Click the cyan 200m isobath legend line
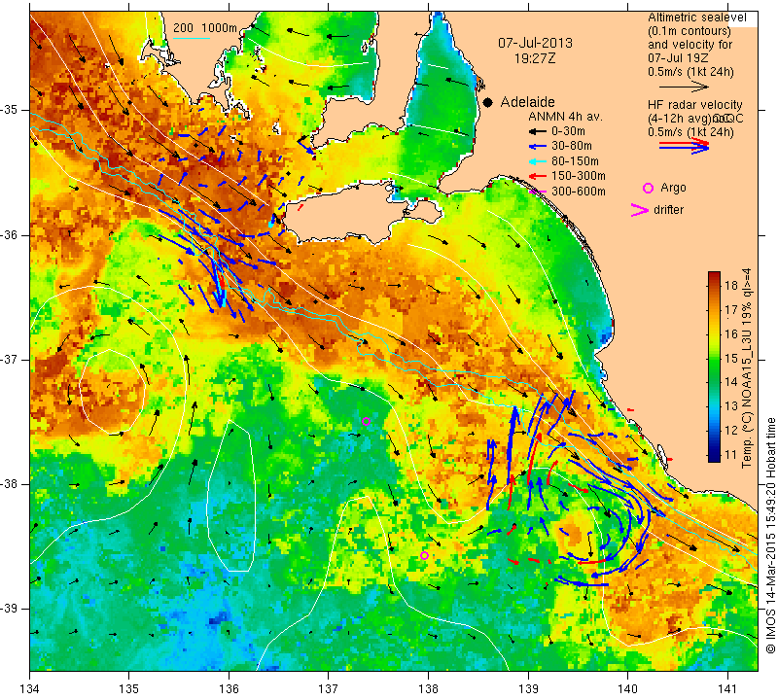The height and width of the screenshot is (700, 778). (191, 38)
